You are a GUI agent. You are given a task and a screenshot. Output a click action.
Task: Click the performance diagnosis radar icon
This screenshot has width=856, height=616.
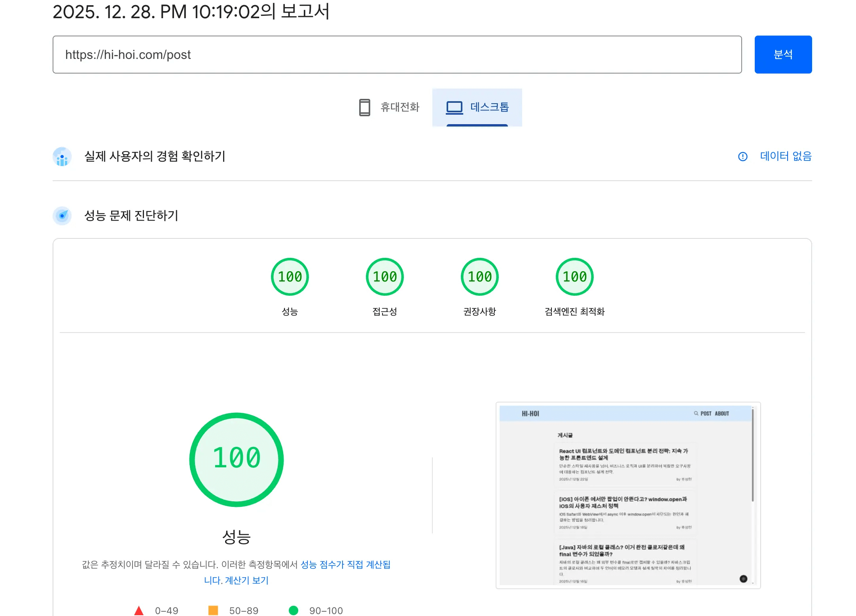pyautogui.click(x=62, y=215)
